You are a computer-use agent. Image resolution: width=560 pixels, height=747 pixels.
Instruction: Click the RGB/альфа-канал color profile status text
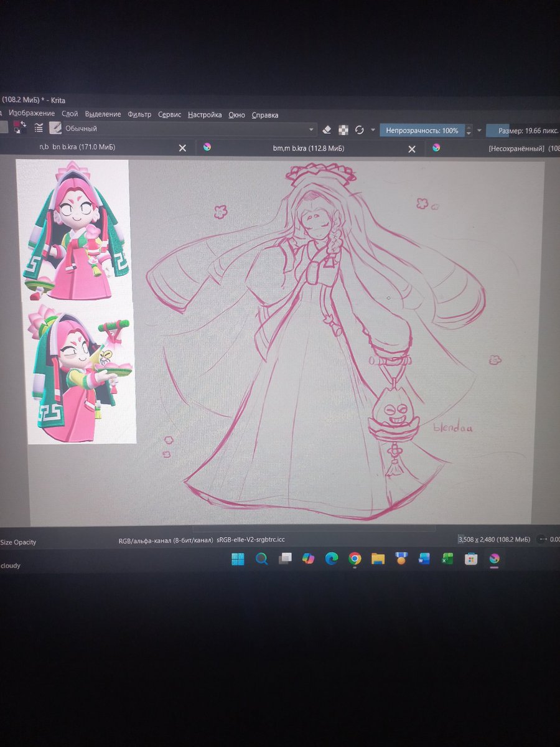coord(202,540)
